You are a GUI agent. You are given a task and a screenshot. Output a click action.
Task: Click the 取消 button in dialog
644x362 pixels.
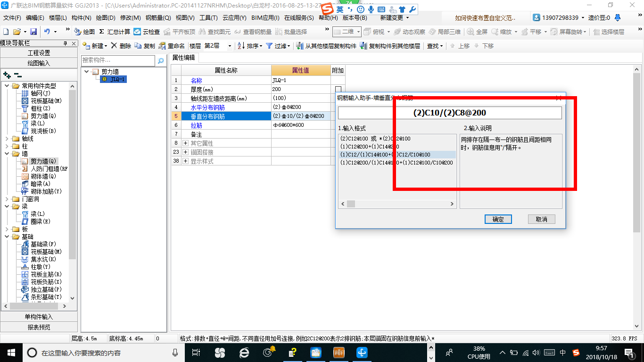point(541,219)
